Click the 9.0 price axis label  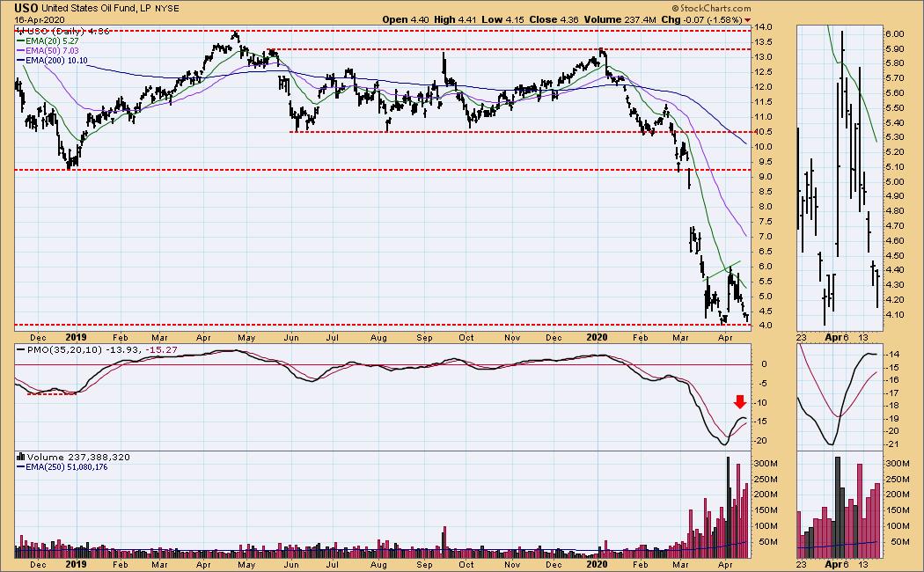tap(765, 177)
